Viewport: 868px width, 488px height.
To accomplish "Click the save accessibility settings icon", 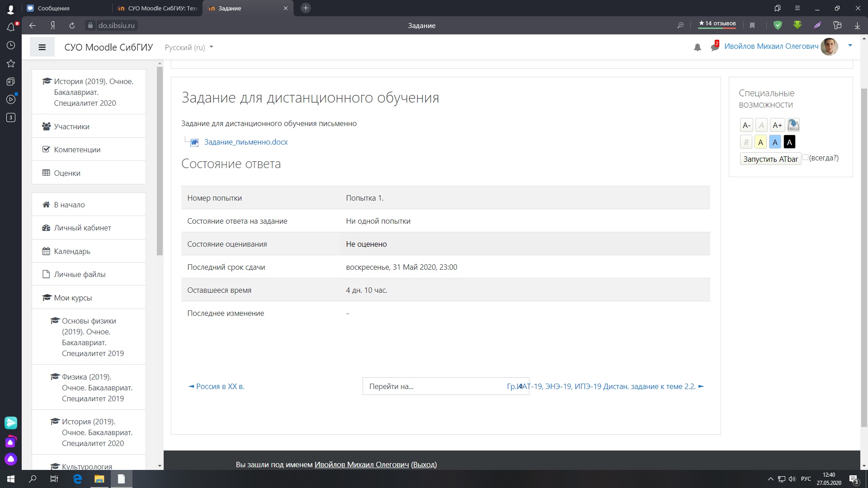I will (793, 125).
